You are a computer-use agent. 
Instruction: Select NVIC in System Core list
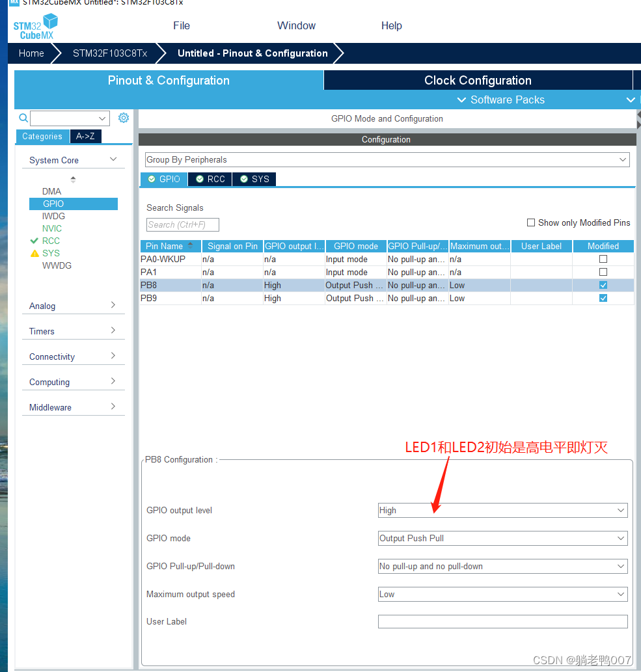click(x=52, y=228)
